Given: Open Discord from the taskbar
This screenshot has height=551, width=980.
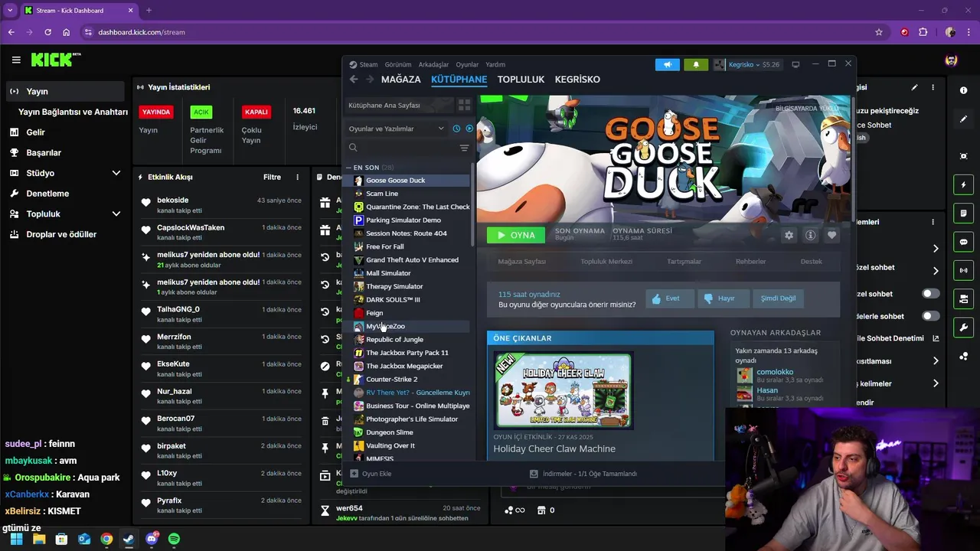Looking at the screenshot, I should tap(152, 539).
